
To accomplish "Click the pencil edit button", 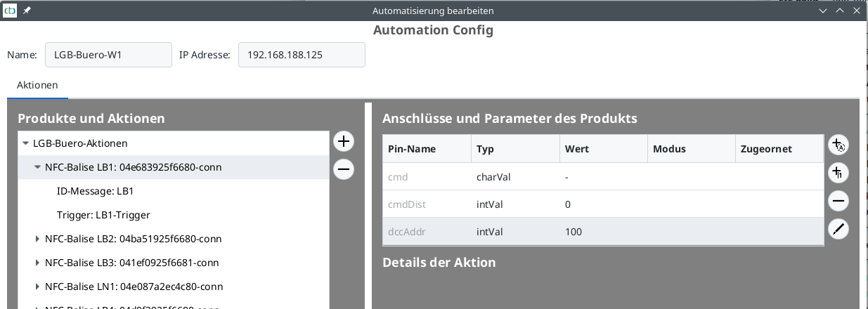I will (x=838, y=229).
